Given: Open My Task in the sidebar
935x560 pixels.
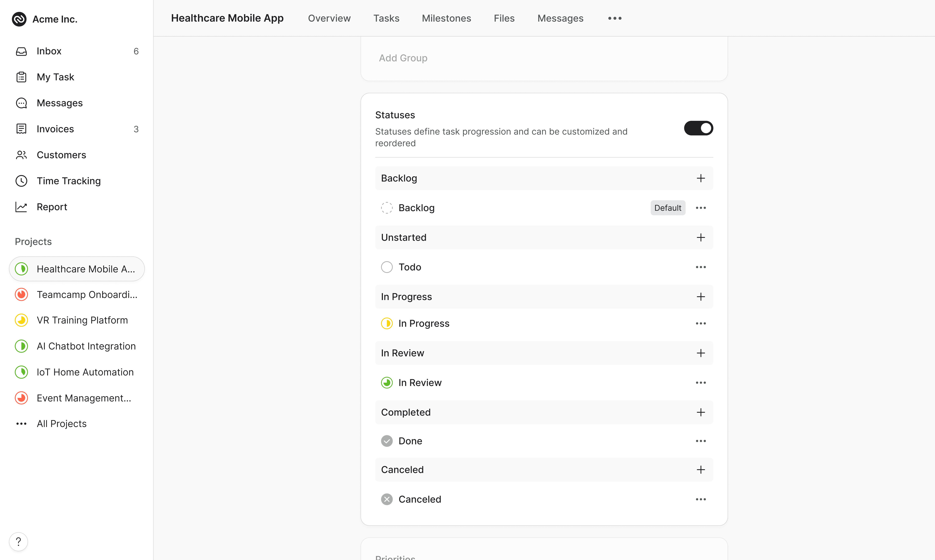Looking at the screenshot, I should click(x=77, y=77).
